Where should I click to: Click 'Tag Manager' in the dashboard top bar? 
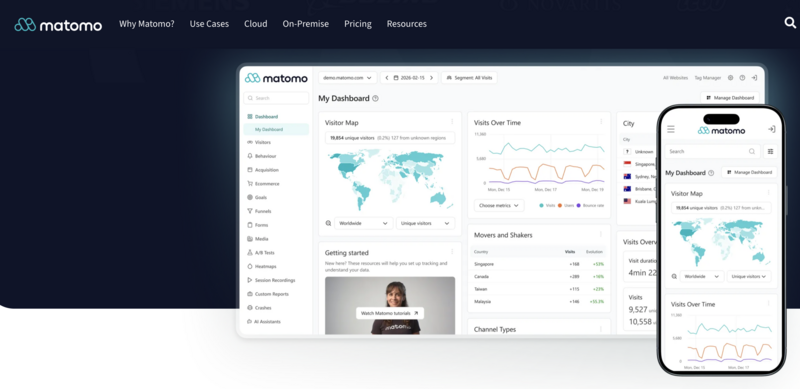click(x=708, y=78)
